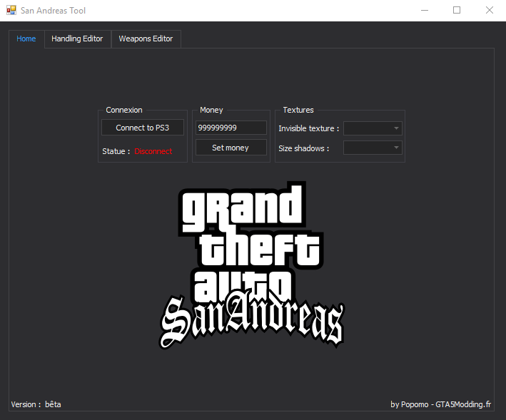This screenshot has width=506, height=420.
Task: Click the Connect to PS3 button
Action: pyautogui.click(x=143, y=128)
